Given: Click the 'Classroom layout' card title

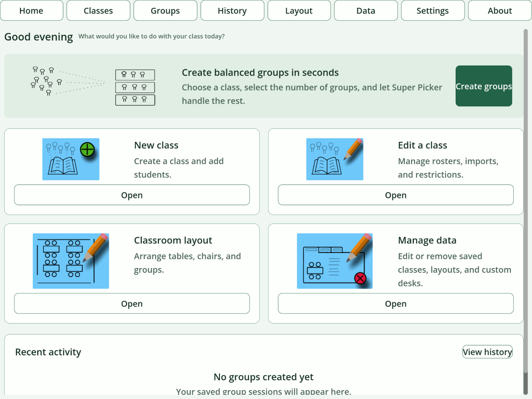Looking at the screenshot, I should [x=173, y=240].
